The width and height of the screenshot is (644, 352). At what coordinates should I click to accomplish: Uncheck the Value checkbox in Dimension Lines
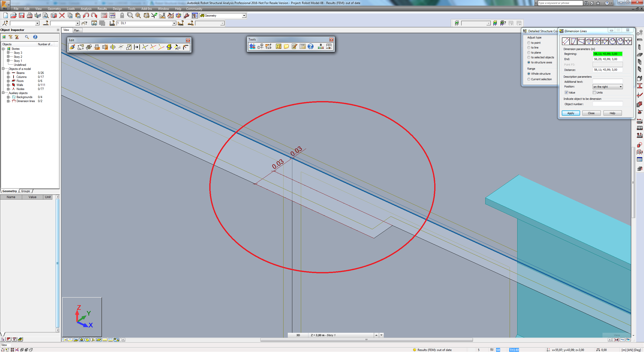tap(566, 92)
